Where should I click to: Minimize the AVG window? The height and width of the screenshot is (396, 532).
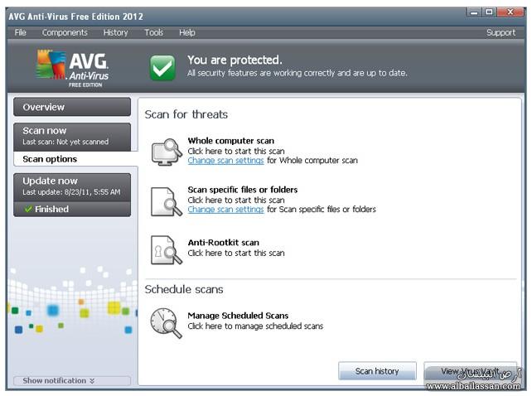click(x=474, y=12)
